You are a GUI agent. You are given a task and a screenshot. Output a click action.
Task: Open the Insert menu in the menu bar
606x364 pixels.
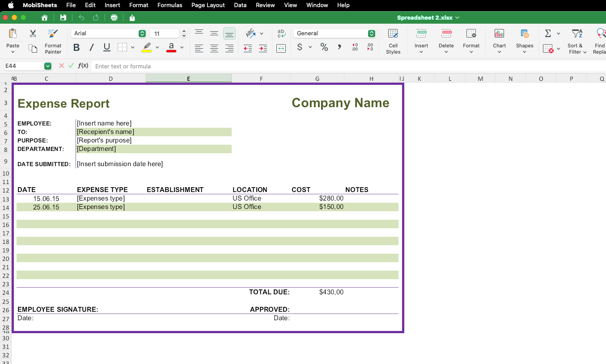click(x=112, y=5)
